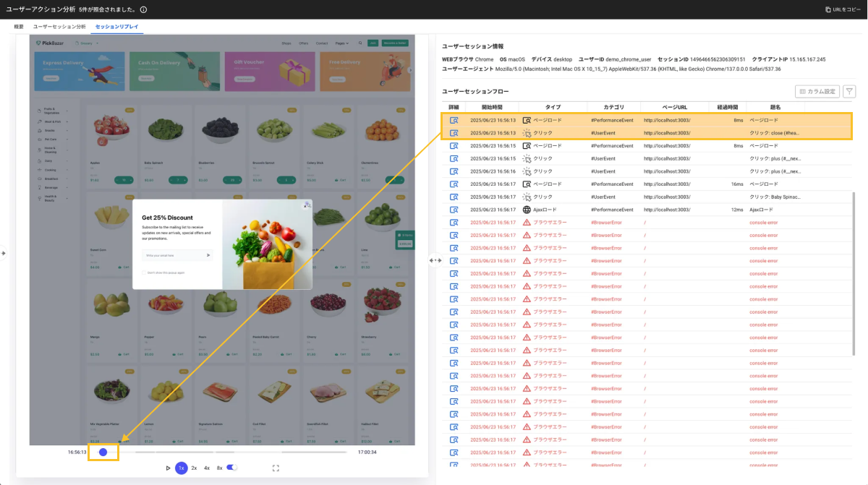
Task: Select the セッションリプレイ tab
Action: pyautogui.click(x=117, y=27)
